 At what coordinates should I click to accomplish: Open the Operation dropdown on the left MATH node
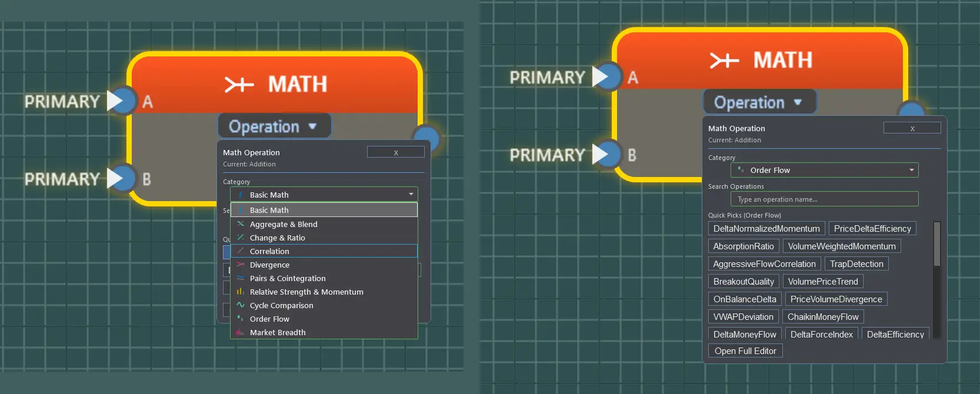(x=274, y=126)
